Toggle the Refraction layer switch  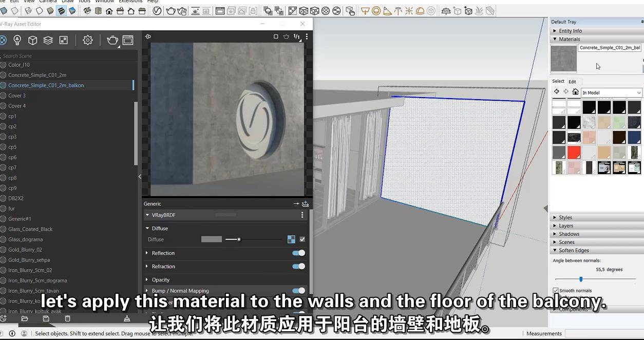[x=298, y=266]
